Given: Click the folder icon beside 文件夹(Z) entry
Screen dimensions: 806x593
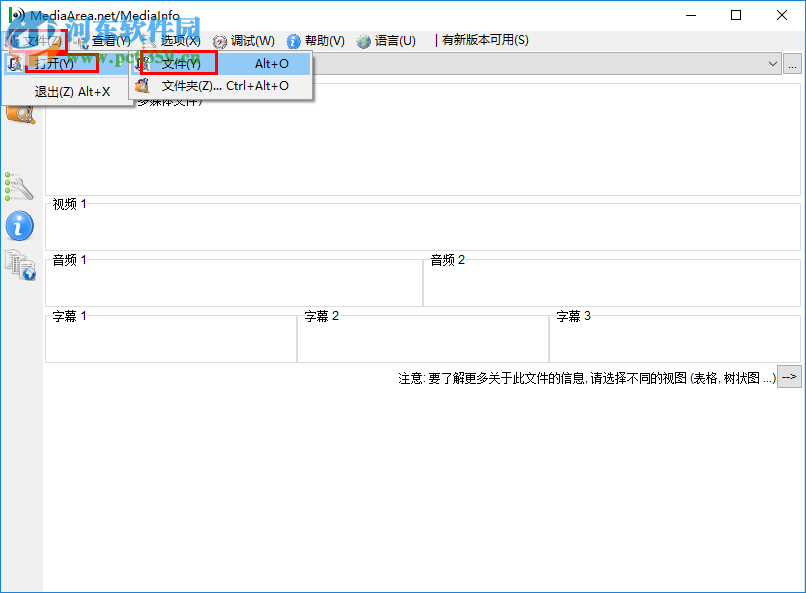Looking at the screenshot, I should click(141, 86).
